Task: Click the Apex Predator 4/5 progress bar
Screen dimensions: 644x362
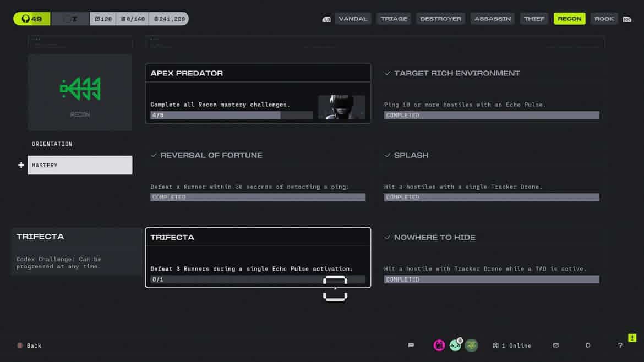Action: tap(231, 116)
